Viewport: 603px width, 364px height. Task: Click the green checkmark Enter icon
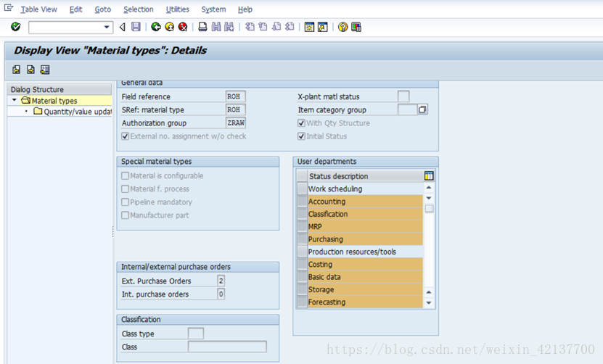(x=16, y=27)
